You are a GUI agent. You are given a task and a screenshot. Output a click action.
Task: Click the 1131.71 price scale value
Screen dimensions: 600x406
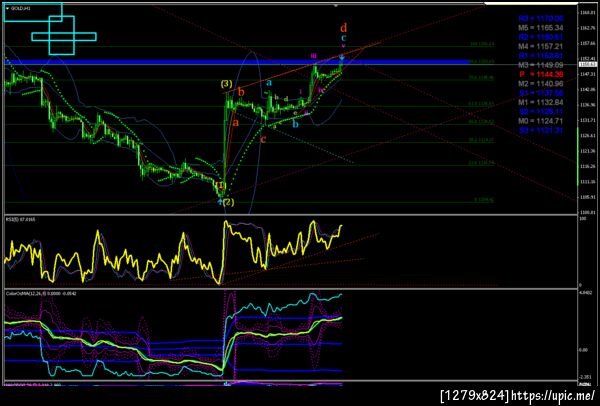pyautogui.click(x=586, y=120)
